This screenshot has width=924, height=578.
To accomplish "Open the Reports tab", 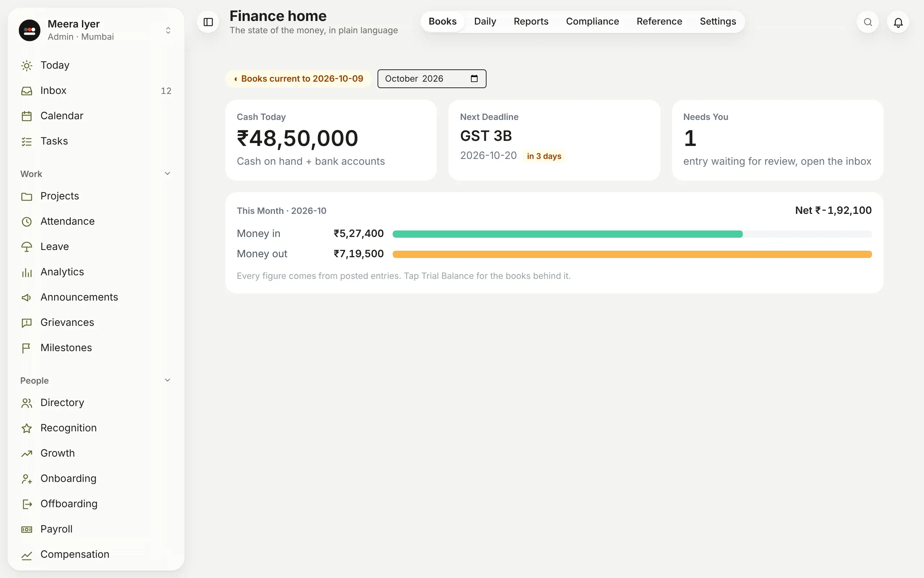I will click(x=531, y=21).
